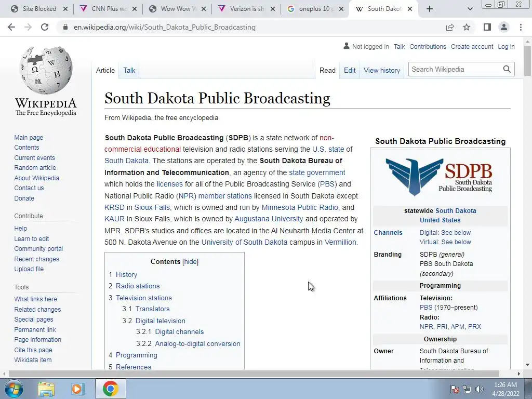
Task: Click the Wikipedia globe logo
Action: [46, 70]
